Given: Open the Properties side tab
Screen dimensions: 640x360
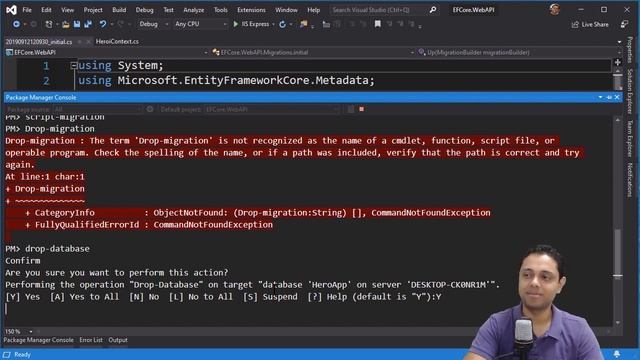Looking at the screenshot, I should tap(630, 50).
